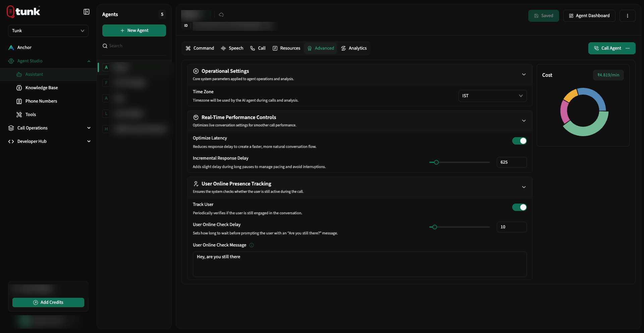The width and height of the screenshot is (644, 333).
Task: Click the Phone Numbers contact icon
Action: [19, 101]
